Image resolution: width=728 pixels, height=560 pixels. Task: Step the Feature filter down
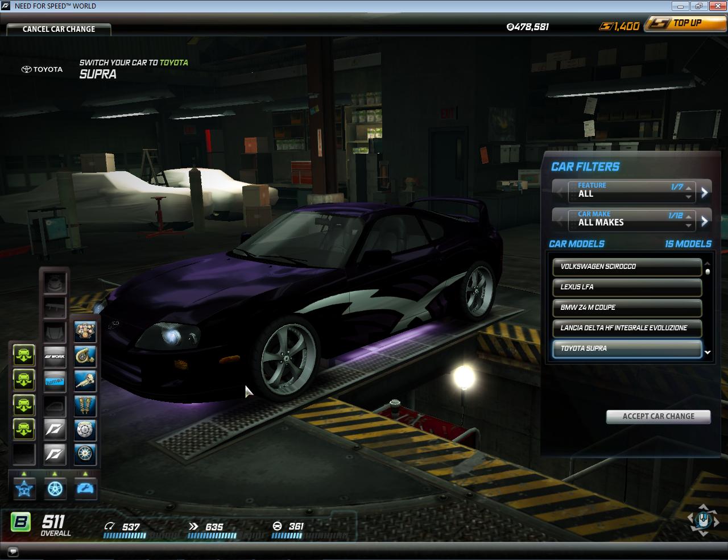click(x=689, y=197)
